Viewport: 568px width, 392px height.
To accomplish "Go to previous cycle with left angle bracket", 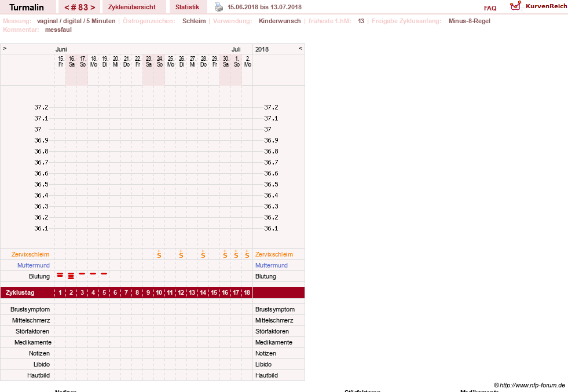I will pyautogui.click(x=67, y=8).
